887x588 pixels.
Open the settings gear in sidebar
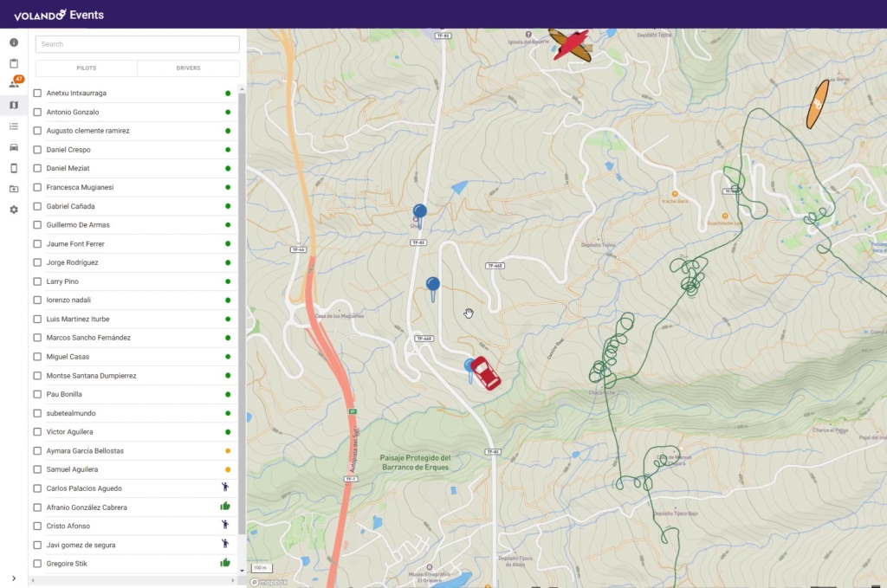tap(14, 210)
